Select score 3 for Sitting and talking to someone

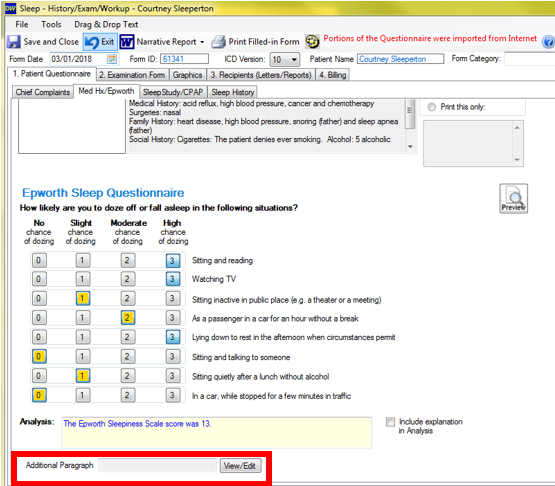pyautogui.click(x=172, y=356)
